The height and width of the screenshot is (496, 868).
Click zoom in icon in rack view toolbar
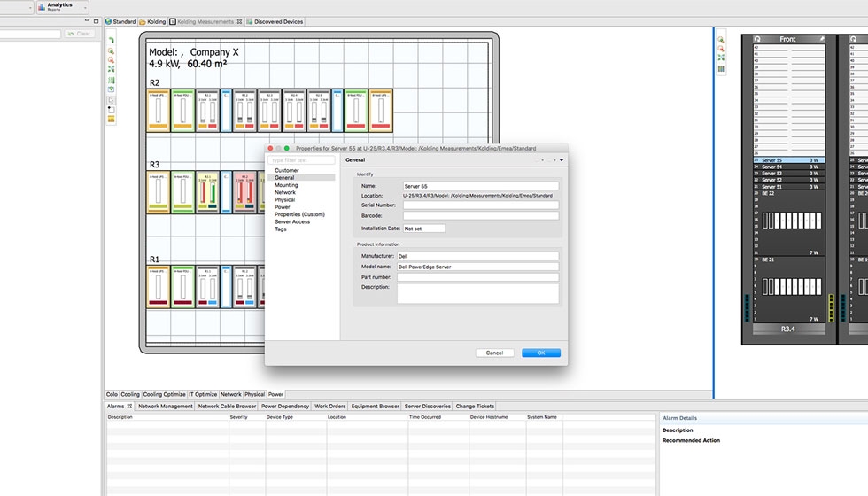click(721, 40)
